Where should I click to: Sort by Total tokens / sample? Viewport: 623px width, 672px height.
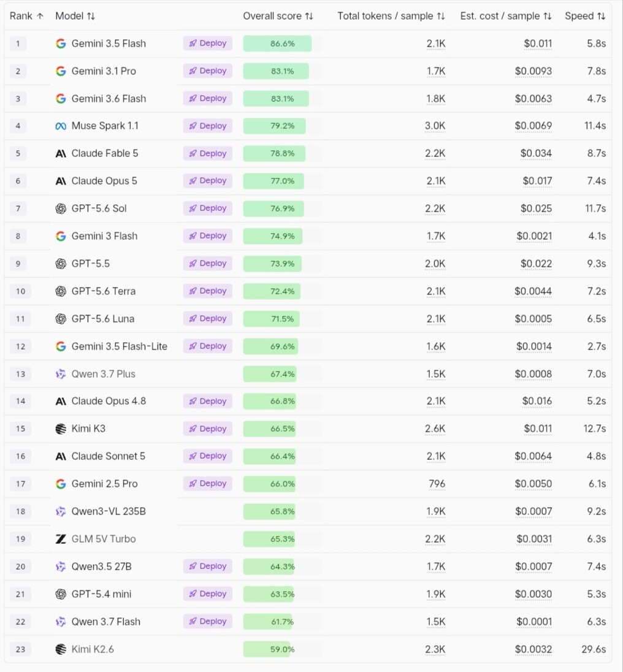[x=391, y=17]
